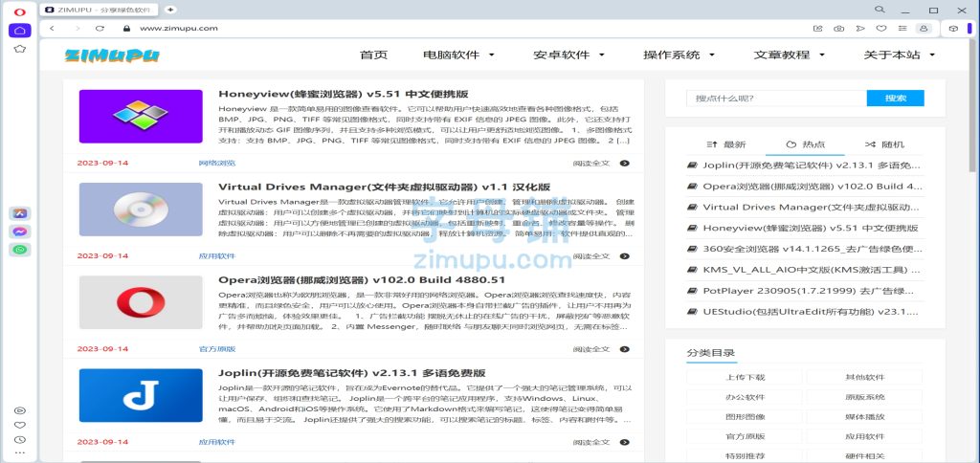This screenshot has width=980, height=463.
Task: Open the Honeyview v5.51 article title
Action: (x=344, y=95)
